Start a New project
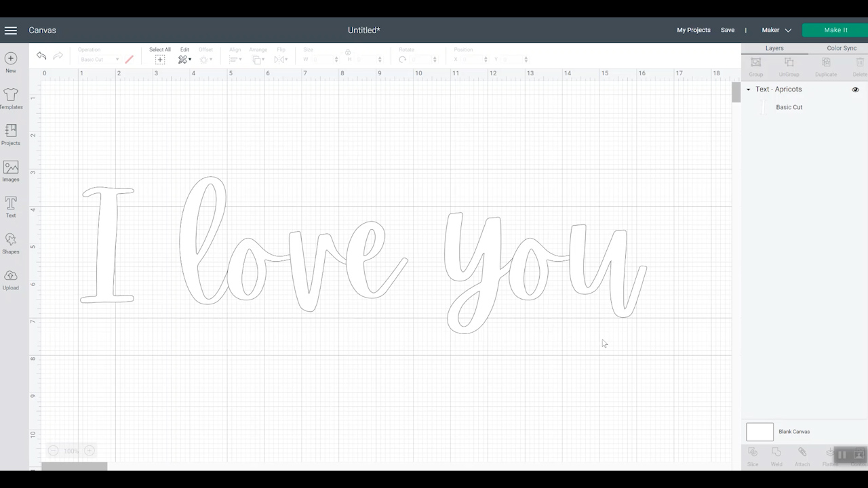868x488 pixels. [x=11, y=62]
